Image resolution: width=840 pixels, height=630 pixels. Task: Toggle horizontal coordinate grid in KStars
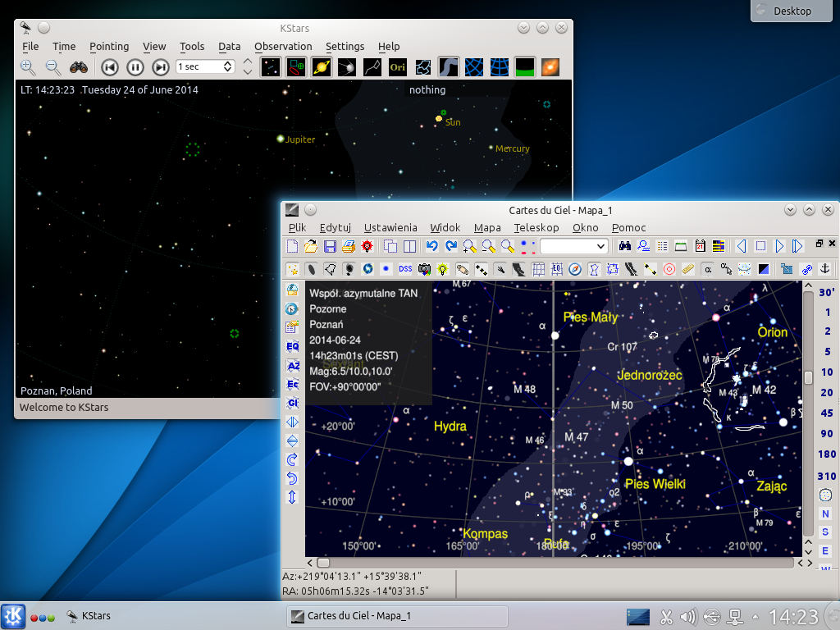(x=500, y=67)
